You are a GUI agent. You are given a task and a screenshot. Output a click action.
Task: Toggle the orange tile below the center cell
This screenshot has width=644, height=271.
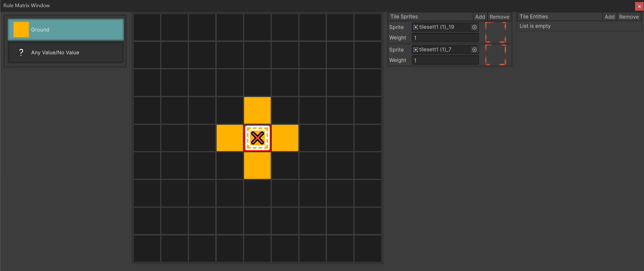point(257,166)
